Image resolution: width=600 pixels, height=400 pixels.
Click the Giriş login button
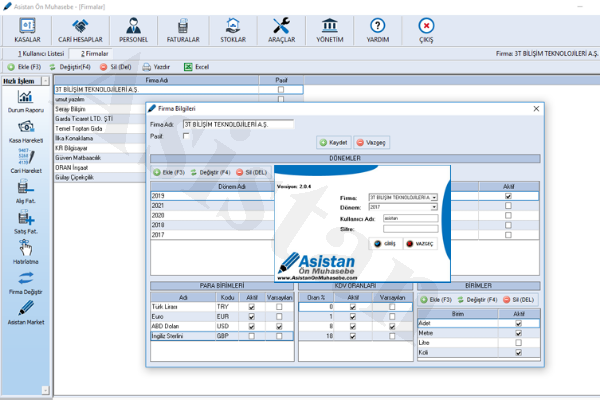tap(385, 243)
